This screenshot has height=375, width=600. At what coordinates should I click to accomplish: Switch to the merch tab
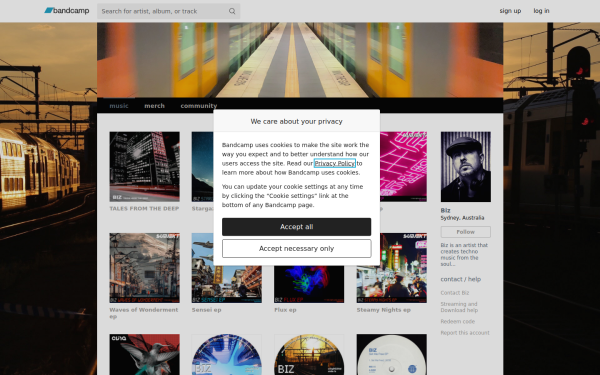pos(154,106)
